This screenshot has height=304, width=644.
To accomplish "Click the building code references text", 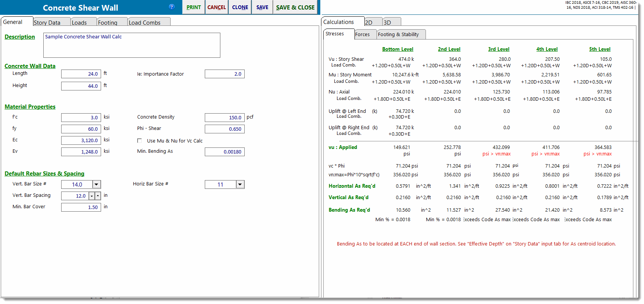I will (x=601, y=5).
